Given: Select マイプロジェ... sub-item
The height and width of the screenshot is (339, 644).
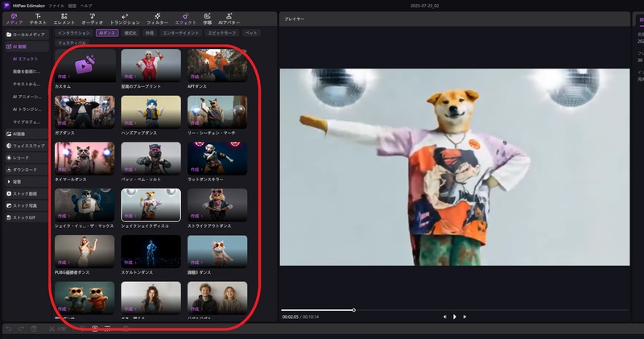Looking at the screenshot, I should 27,122.
